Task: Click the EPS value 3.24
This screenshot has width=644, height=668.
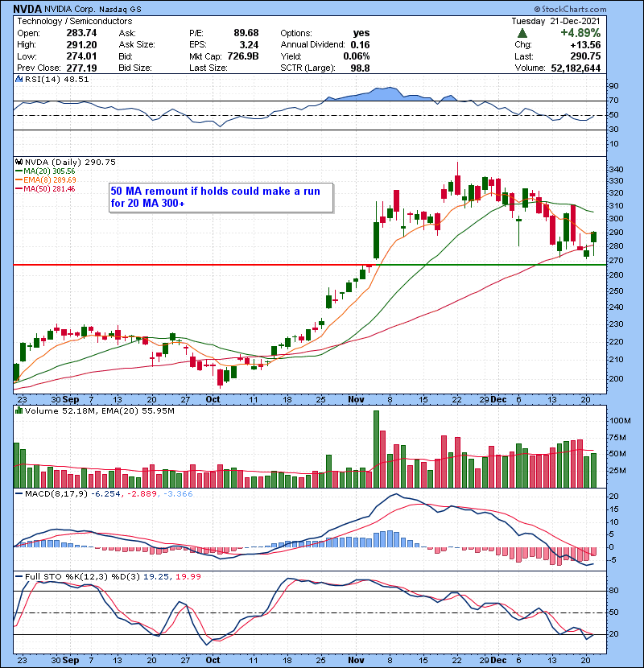Action: pos(249,45)
